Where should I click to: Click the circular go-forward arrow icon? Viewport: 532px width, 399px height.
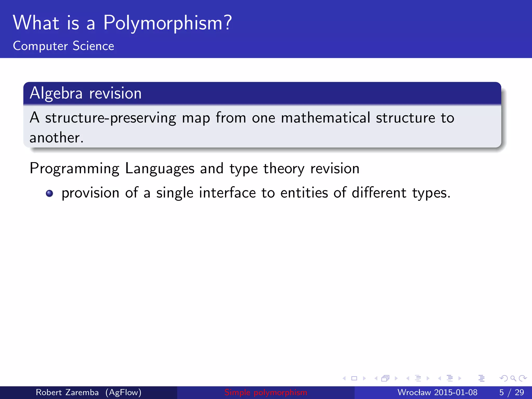(x=523, y=378)
